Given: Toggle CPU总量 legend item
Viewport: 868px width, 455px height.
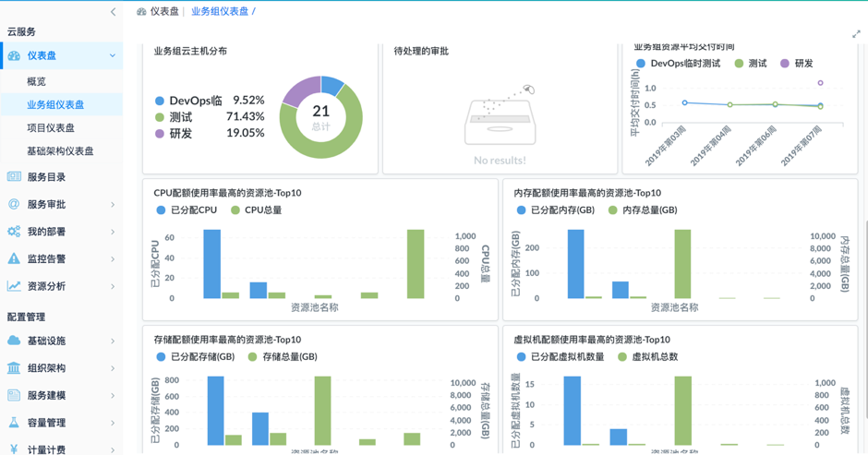Looking at the screenshot, I should pyautogui.click(x=257, y=210).
